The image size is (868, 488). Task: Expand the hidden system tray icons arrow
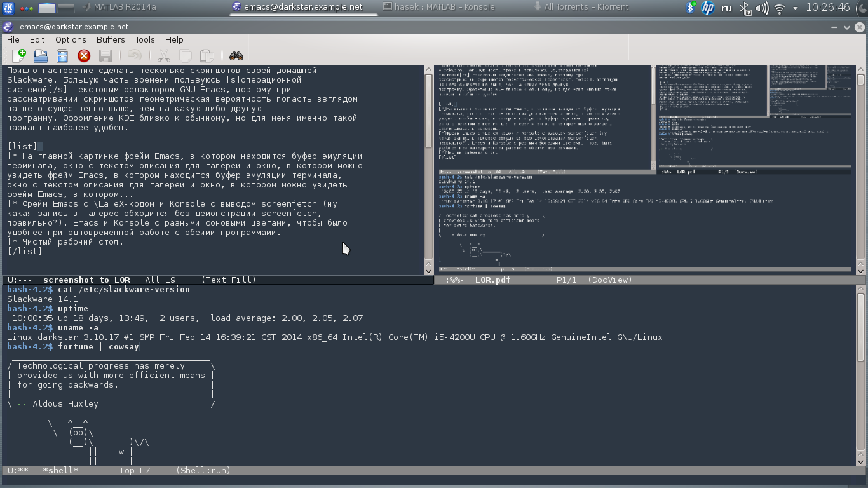(796, 8)
